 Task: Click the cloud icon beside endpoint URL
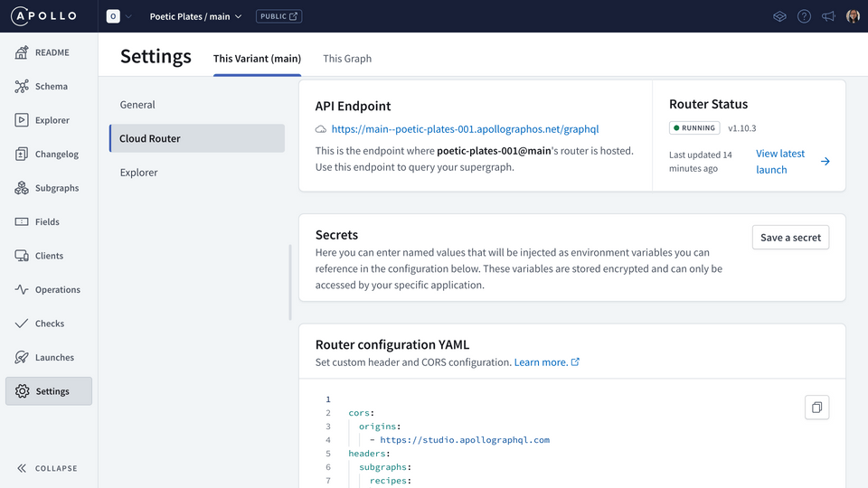coord(321,129)
